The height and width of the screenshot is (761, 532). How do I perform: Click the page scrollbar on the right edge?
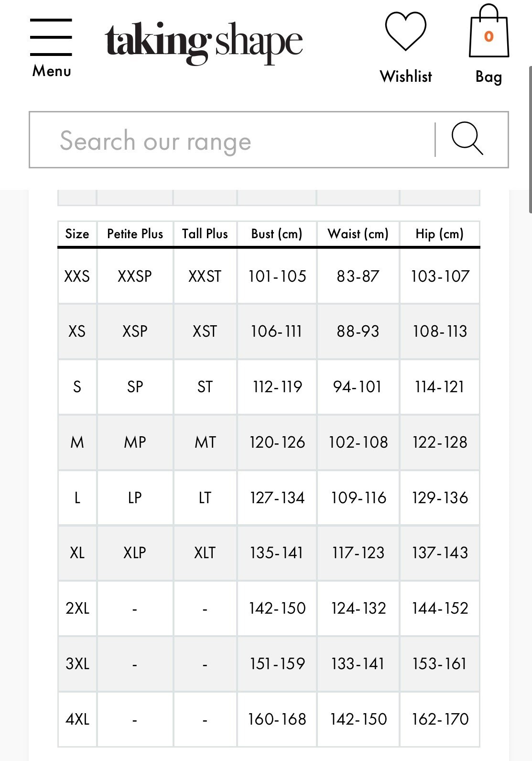(x=530, y=140)
